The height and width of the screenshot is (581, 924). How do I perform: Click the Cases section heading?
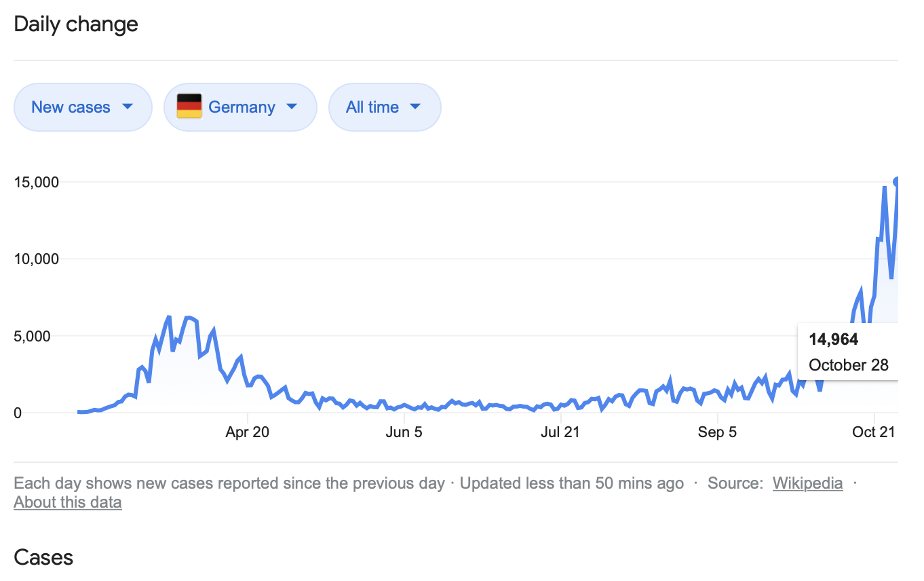click(x=43, y=557)
